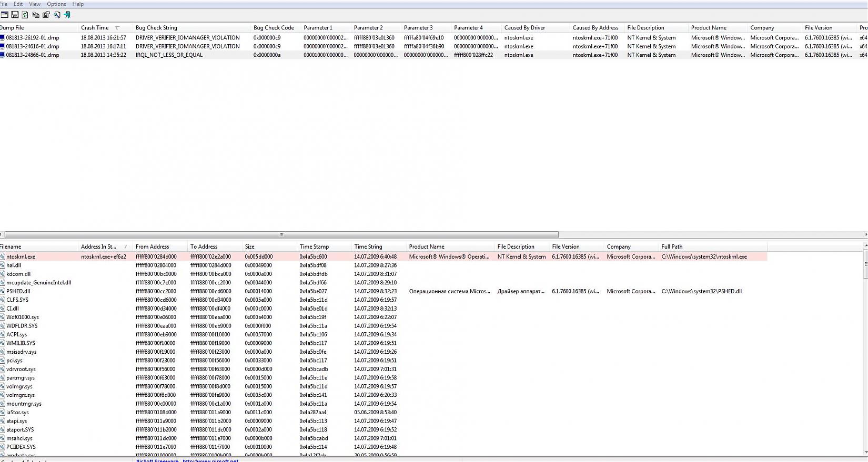Sort drivers by the Full Path header

coord(712,247)
